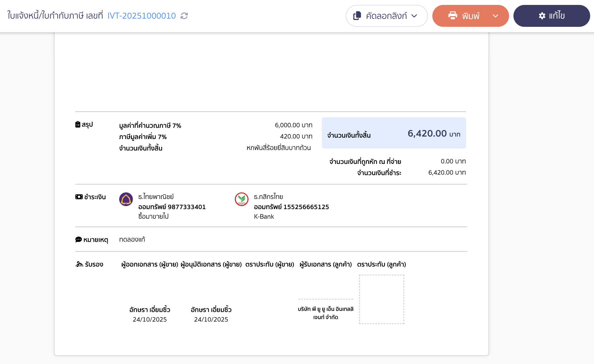Image resolution: width=594 pixels, height=364 pixels.
Task: Click the 6,420.00 บาท total amount box
Action: click(394, 133)
